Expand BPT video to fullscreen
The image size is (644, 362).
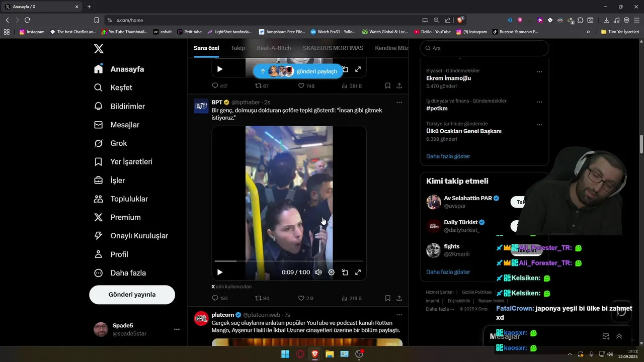[x=358, y=272]
